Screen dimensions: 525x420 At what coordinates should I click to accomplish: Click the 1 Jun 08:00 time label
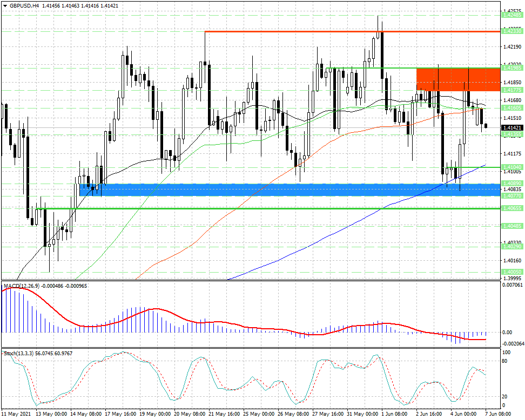pos(394,414)
